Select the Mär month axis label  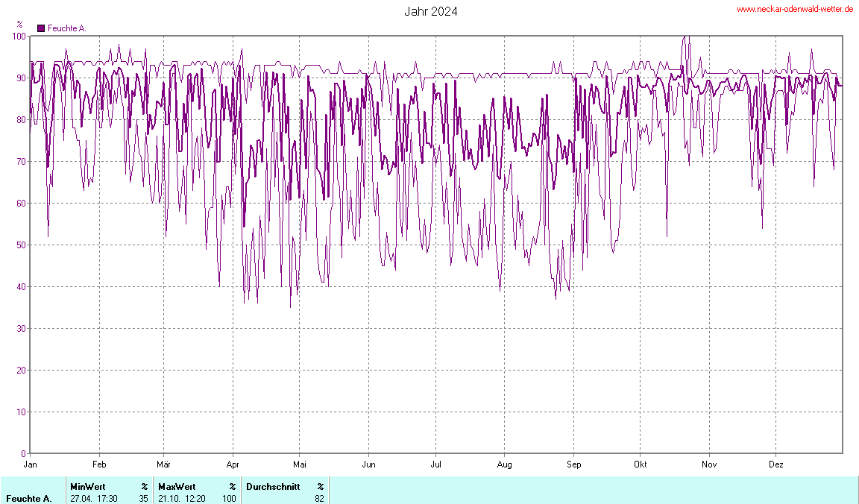(163, 464)
